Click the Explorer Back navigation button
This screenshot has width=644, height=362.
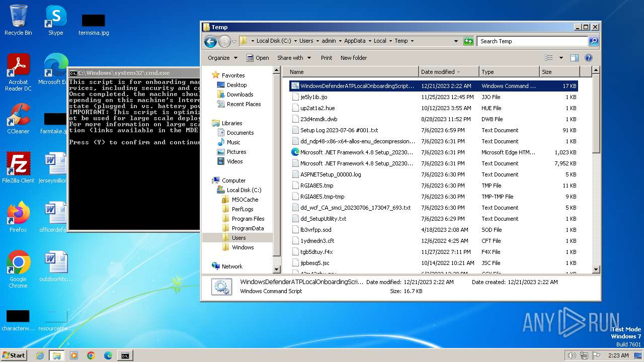click(x=210, y=41)
